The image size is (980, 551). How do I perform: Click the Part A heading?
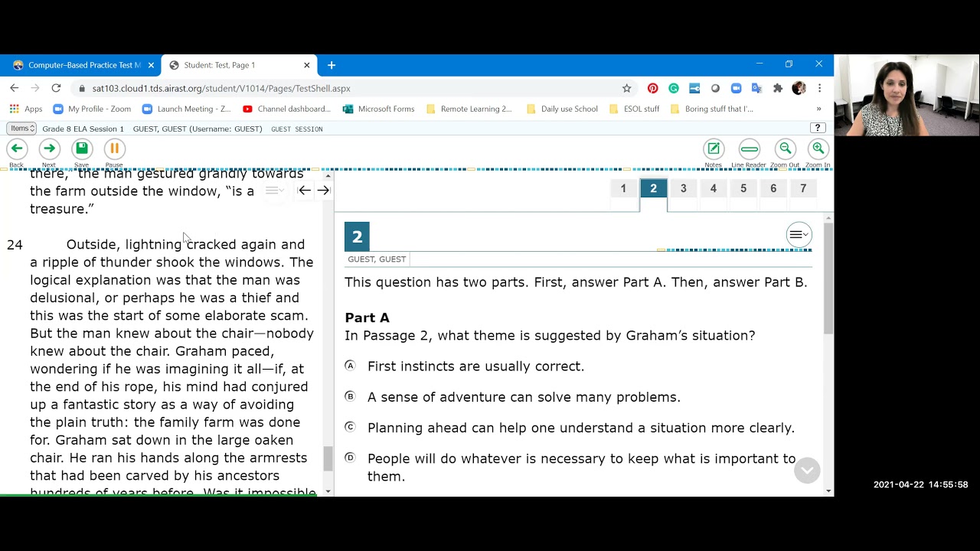pos(367,318)
